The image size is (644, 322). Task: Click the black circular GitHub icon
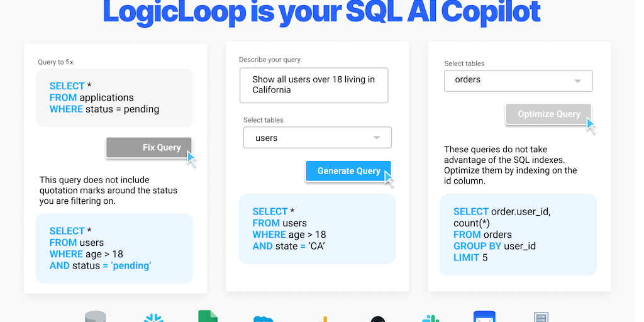click(x=378, y=319)
